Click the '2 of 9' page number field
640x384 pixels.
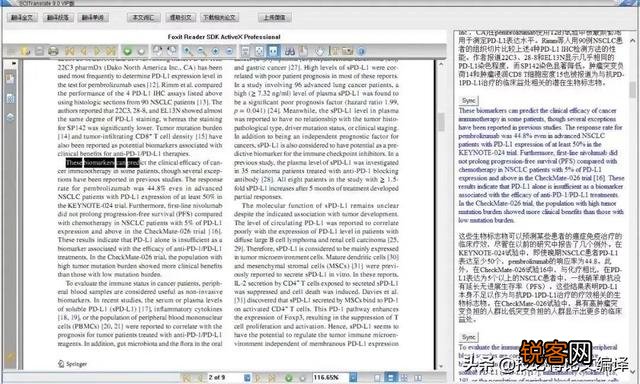point(226,377)
